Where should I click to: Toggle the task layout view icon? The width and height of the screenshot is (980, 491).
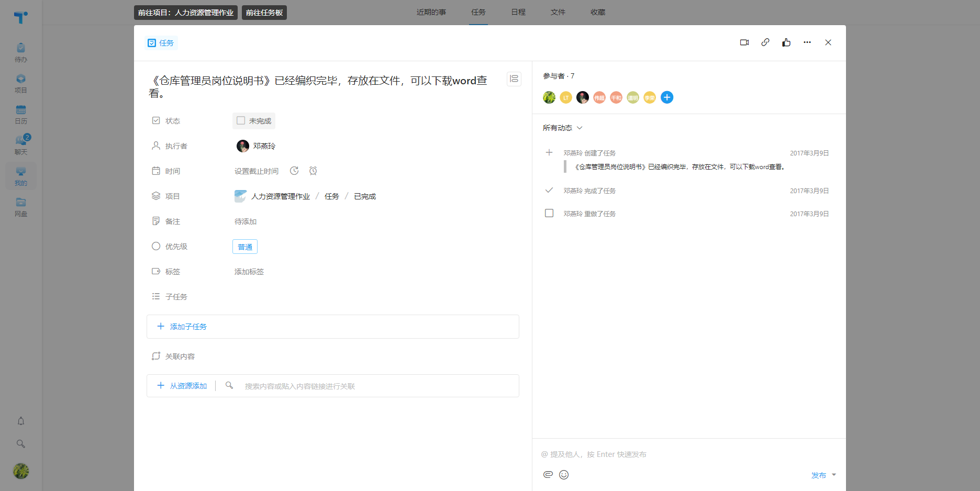coord(514,79)
